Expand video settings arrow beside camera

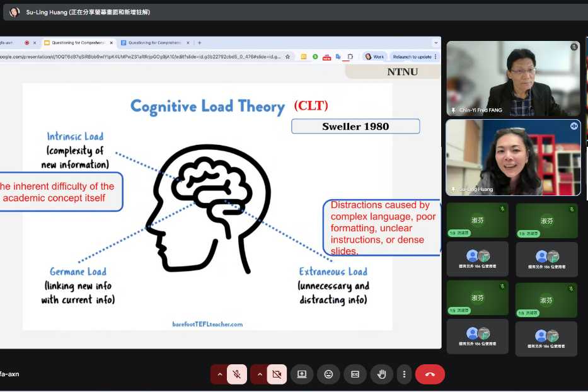259,374
